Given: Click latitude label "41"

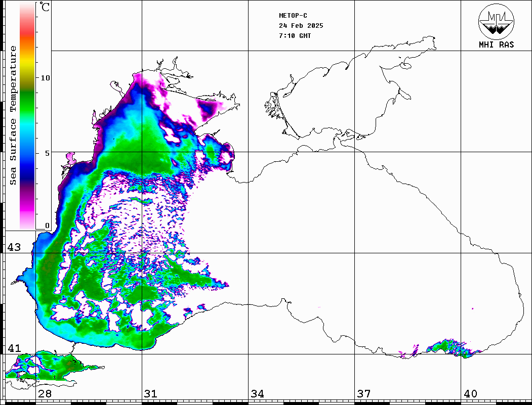Looking at the screenshot, I should pos(14,348).
